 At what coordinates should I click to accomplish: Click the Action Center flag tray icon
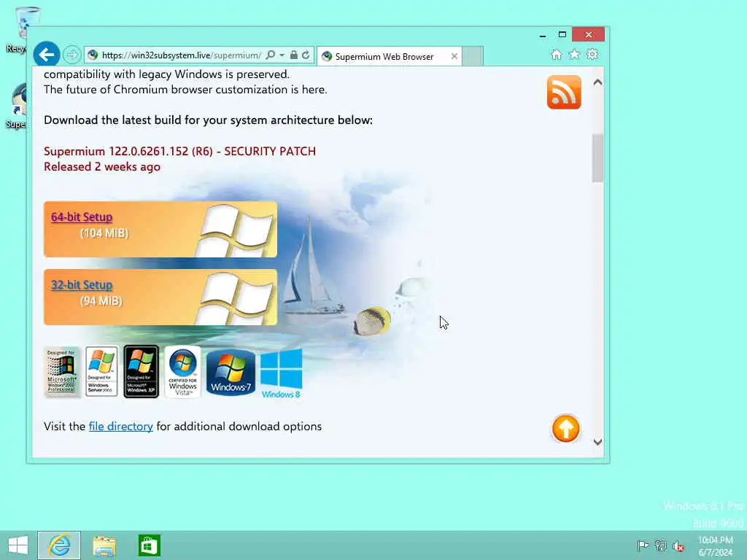coord(643,545)
